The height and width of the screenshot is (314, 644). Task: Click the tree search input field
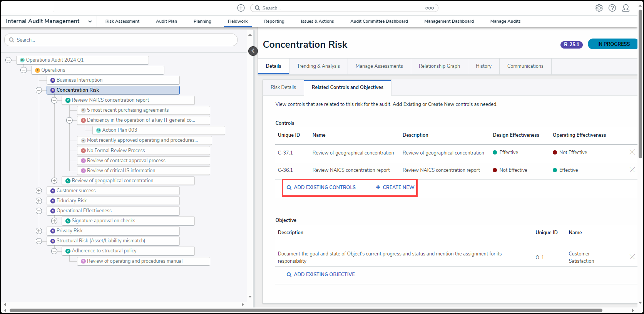(x=121, y=40)
